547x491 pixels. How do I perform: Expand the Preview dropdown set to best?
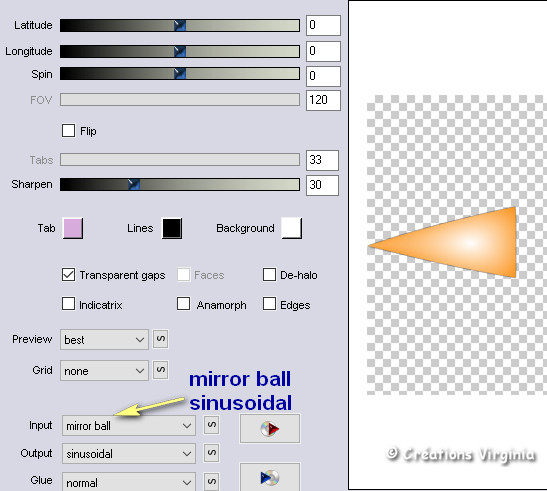[104, 339]
